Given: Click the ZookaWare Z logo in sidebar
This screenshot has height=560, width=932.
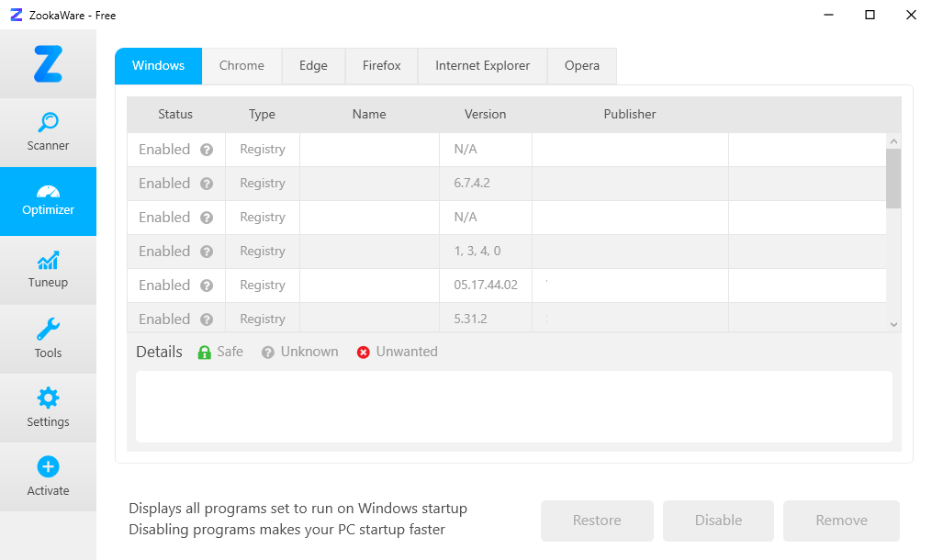Looking at the screenshot, I should click(x=48, y=63).
